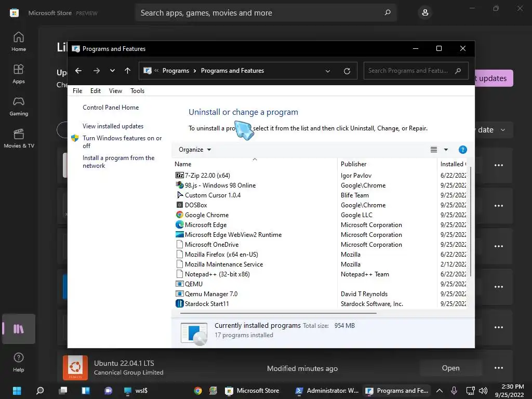
Task: Click the Get updates button in Microsoft Store
Action: (494, 78)
